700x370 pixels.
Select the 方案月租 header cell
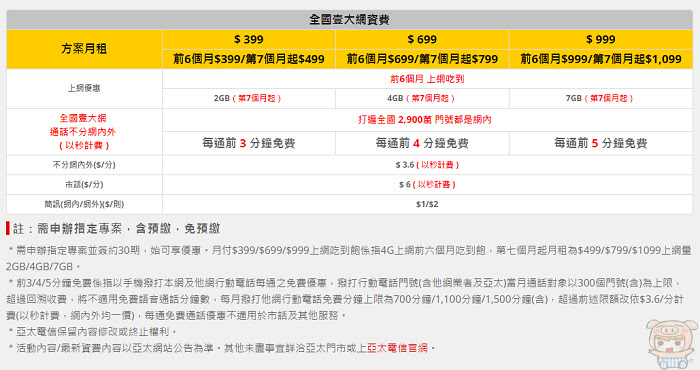point(84,49)
